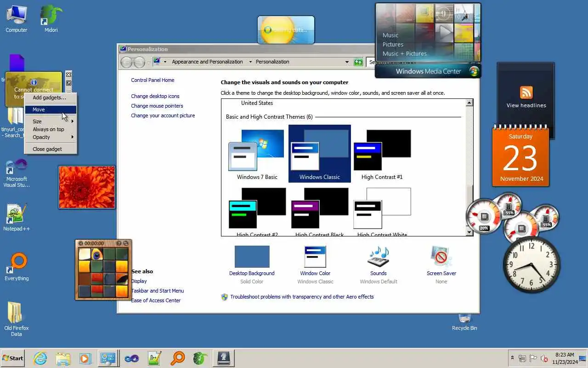Click the Refresh button beside address bar
Viewport: 588px width, 368px height.
[358, 62]
